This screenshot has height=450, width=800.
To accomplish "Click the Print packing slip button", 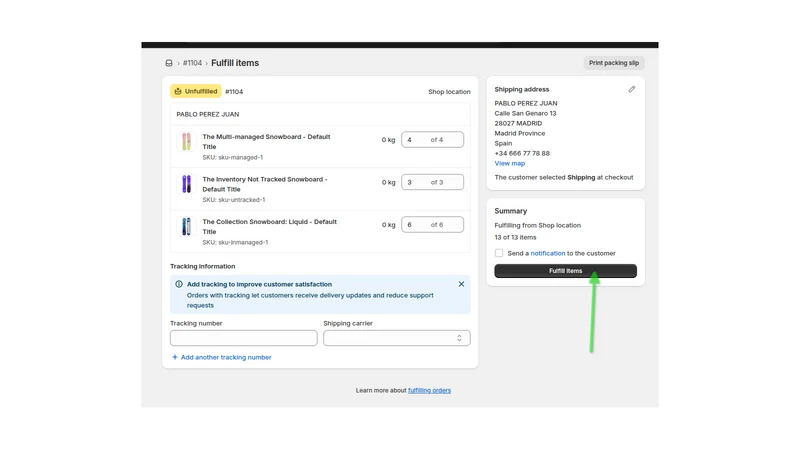I will [614, 63].
